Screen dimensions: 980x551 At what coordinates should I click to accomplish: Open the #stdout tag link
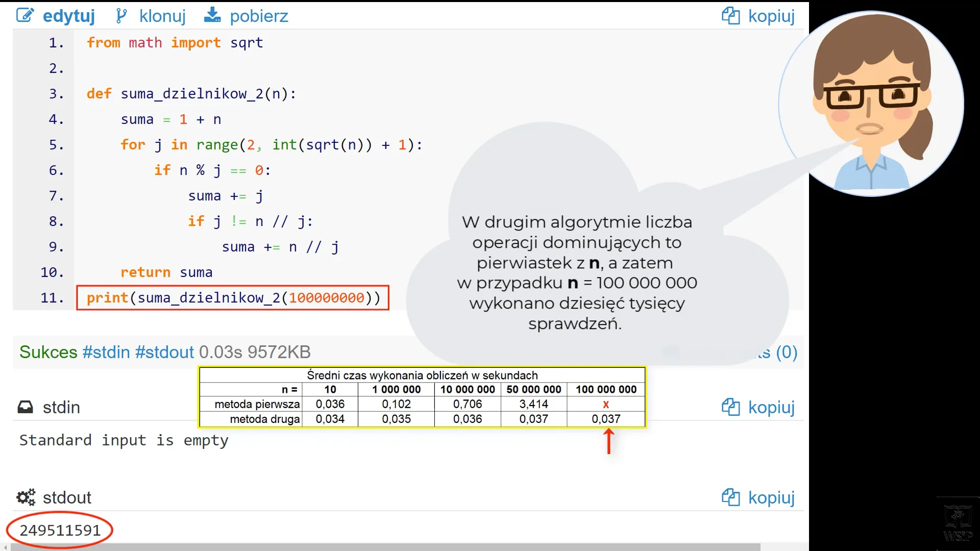pyautogui.click(x=164, y=352)
